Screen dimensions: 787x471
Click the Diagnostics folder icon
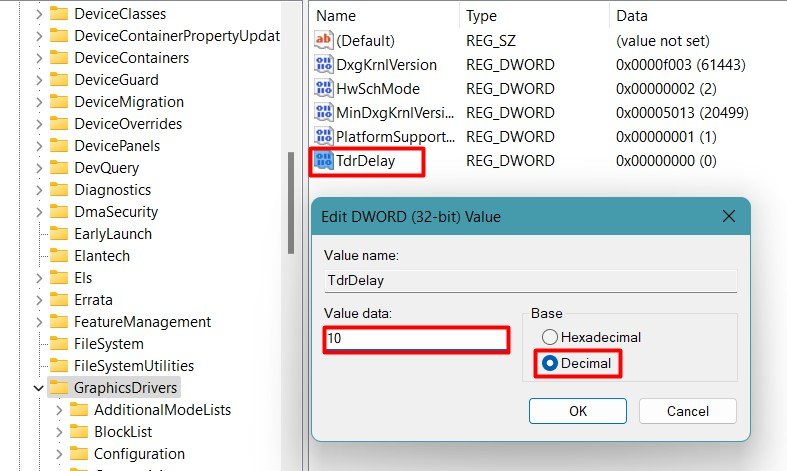pos(59,190)
